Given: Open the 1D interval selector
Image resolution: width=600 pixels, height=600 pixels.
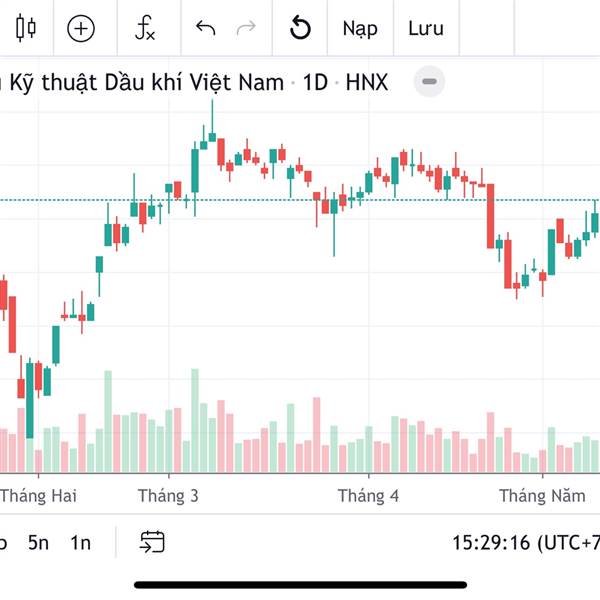Looking at the screenshot, I should (x=315, y=82).
